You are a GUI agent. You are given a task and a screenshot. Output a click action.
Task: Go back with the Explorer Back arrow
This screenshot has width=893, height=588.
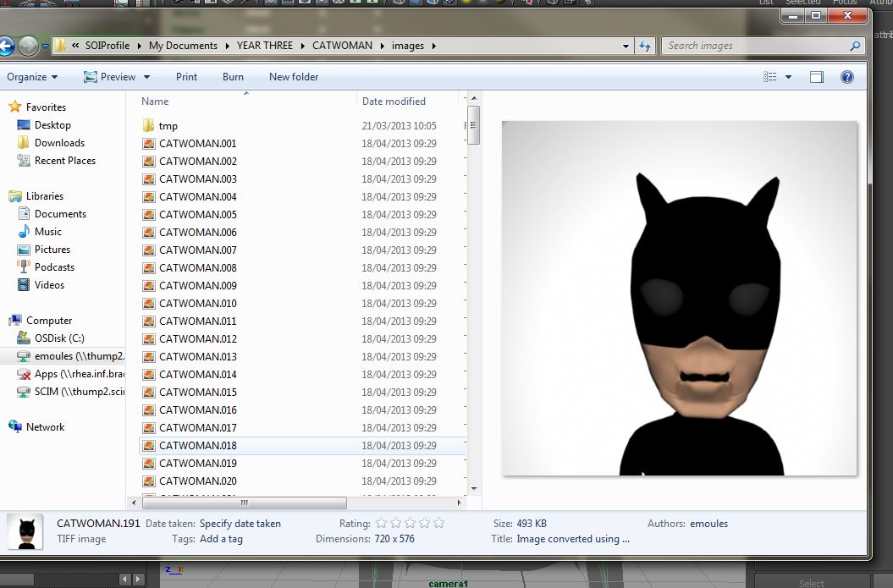pos(6,46)
